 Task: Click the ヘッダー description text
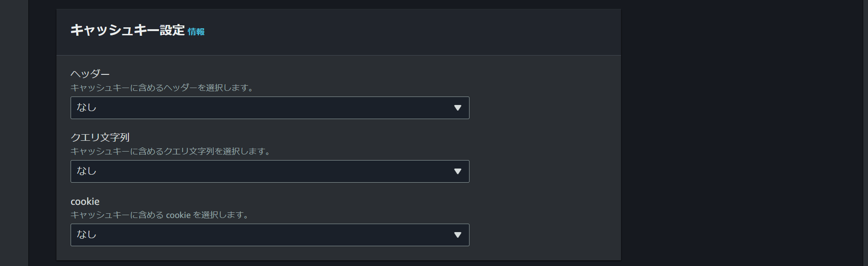pos(162,88)
